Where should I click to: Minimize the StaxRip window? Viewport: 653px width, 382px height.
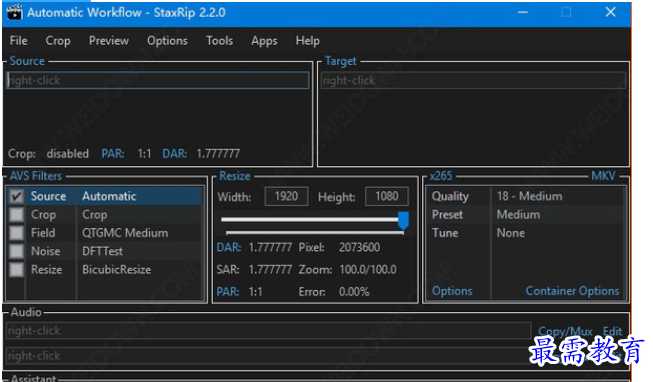tap(523, 12)
